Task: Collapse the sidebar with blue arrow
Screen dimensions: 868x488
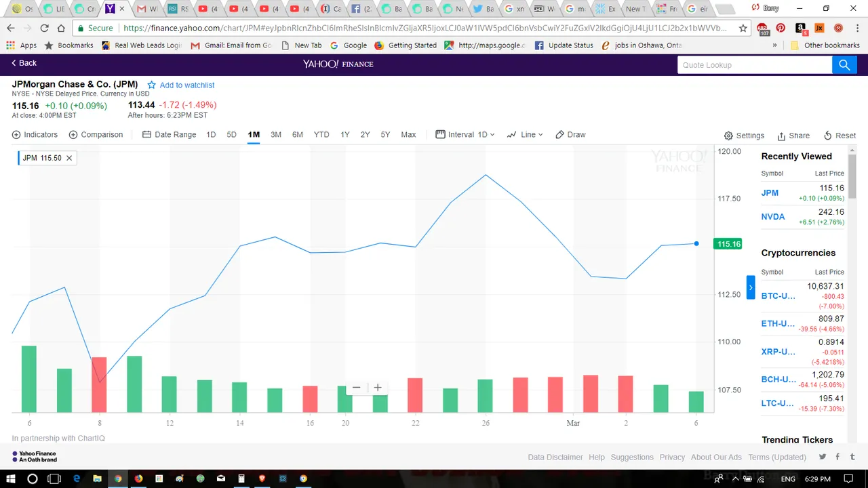Action: click(751, 287)
